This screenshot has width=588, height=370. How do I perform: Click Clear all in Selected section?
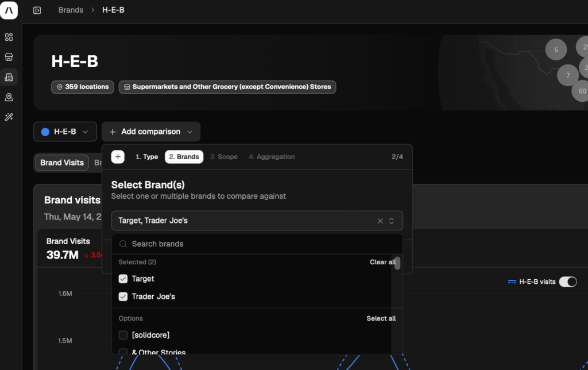382,263
